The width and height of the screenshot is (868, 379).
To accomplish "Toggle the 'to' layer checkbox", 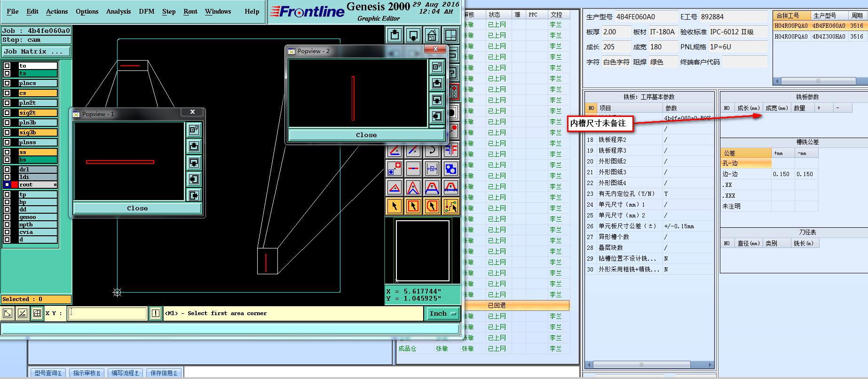I will pos(7,66).
